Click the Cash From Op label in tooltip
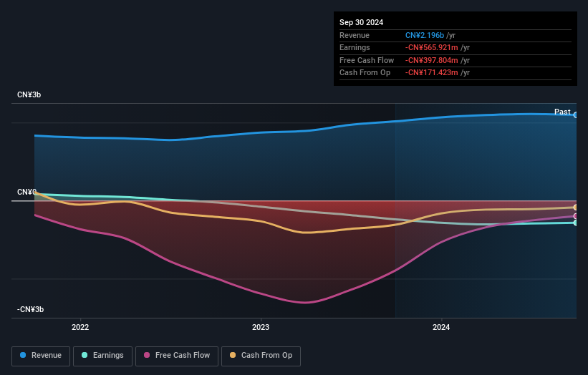This screenshot has width=588, height=375. [365, 73]
